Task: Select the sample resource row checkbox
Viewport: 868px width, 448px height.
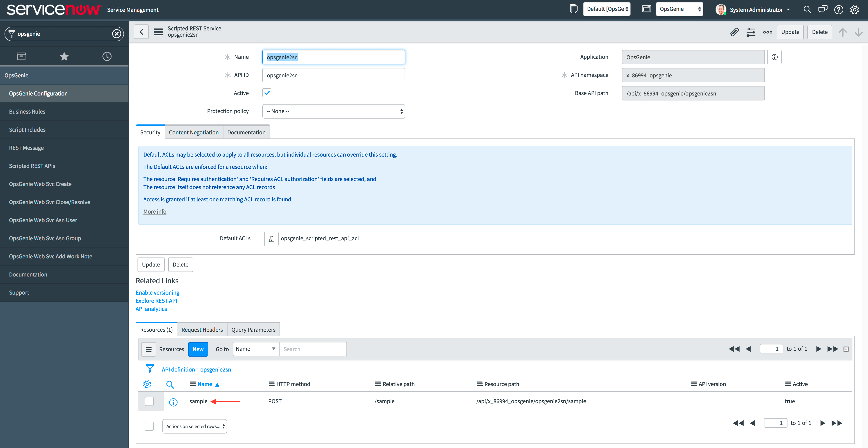Action: pos(149,401)
